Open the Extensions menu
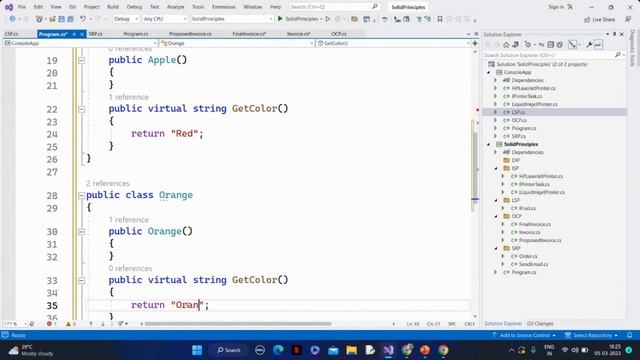Viewport: 640px width, 360px height. (x=224, y=7)
